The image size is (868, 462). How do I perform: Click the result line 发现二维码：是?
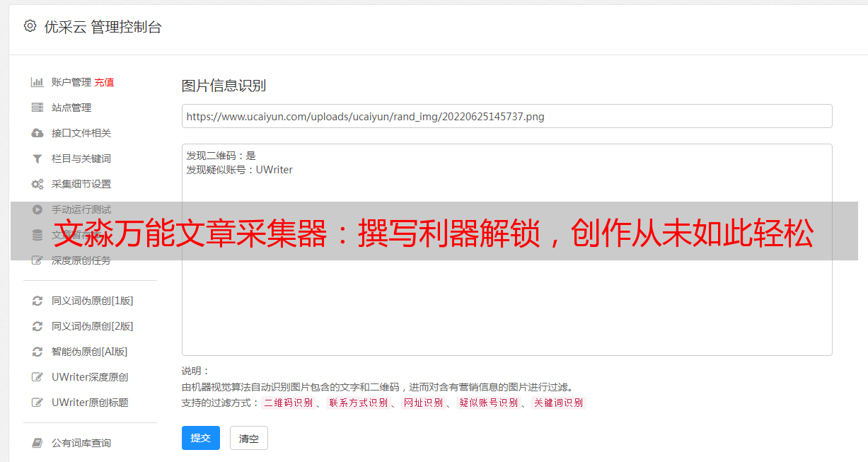click(221, 156)
